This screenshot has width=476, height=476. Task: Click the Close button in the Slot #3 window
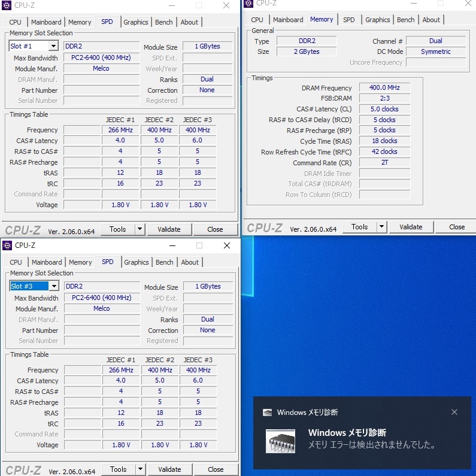click(x=216, y=469)
